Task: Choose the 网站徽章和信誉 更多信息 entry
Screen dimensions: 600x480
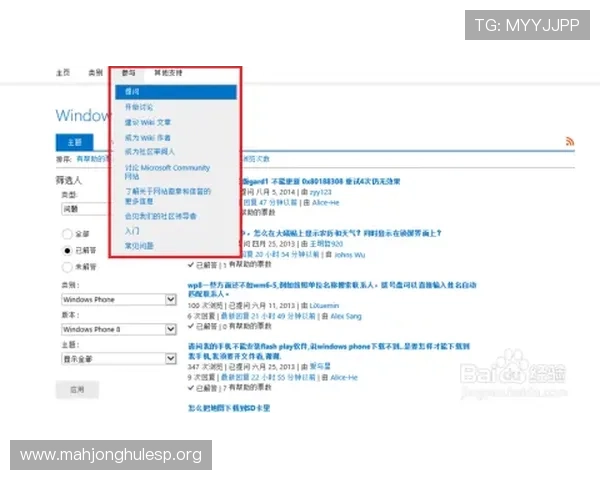Action: pyautogui.click(x=168, y=196)
